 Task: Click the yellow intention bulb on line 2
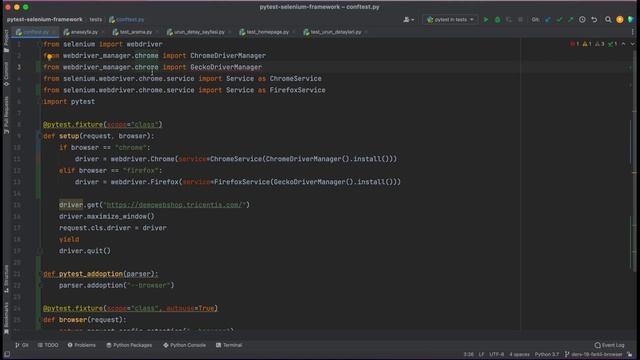click(49, 57)
